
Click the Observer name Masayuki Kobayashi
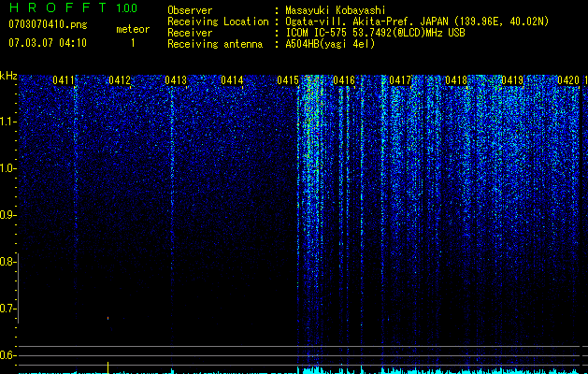point(336,10)
